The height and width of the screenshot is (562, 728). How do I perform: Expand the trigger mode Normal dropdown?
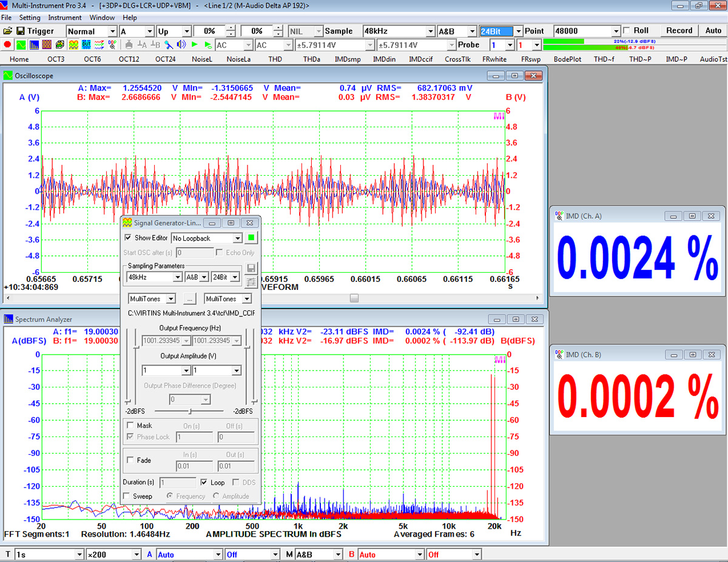click(92, 31)
